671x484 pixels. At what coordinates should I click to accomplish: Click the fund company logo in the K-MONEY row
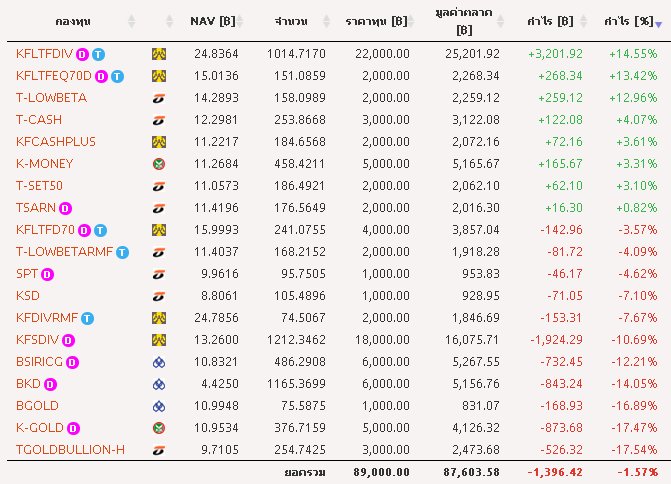(159, 164)
